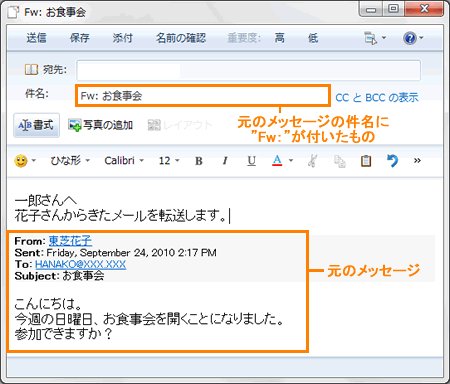Click the text 花子さんからきたメールを転送します。
Viewport: 450px width, 384px height.
[x=120, y=216]
